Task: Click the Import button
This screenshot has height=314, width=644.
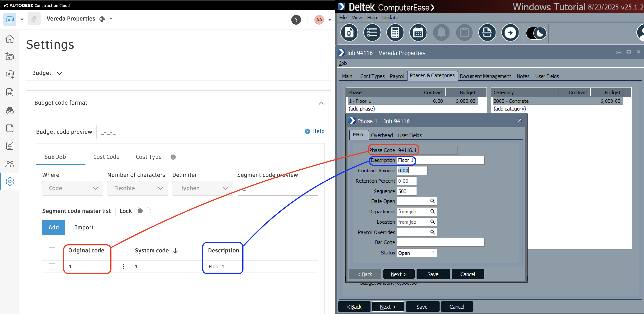Action: tap(84, 227)
